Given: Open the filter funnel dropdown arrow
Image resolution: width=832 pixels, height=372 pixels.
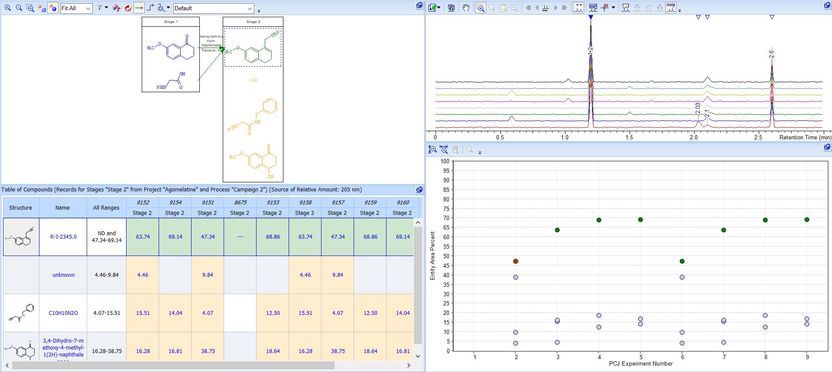Looking at the screenshot, I should pos(106,7).
